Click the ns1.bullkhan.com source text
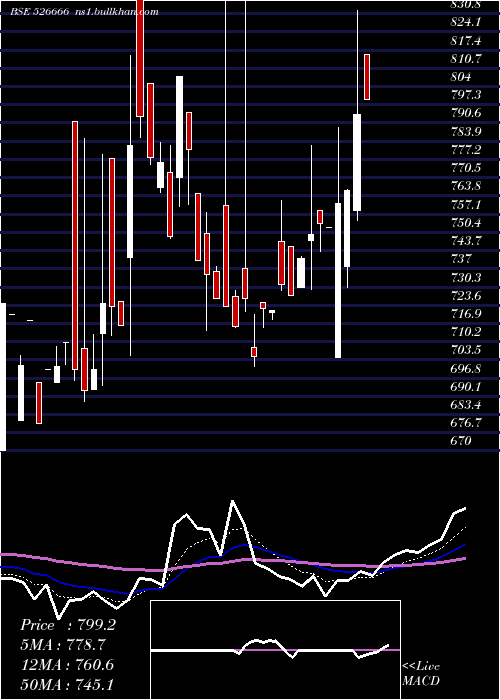 click(117, 12)
